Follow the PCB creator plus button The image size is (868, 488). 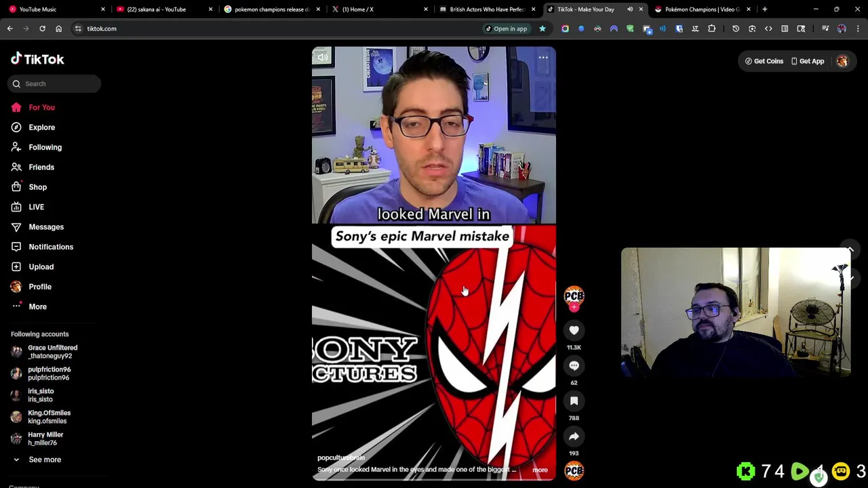[574, 308]
